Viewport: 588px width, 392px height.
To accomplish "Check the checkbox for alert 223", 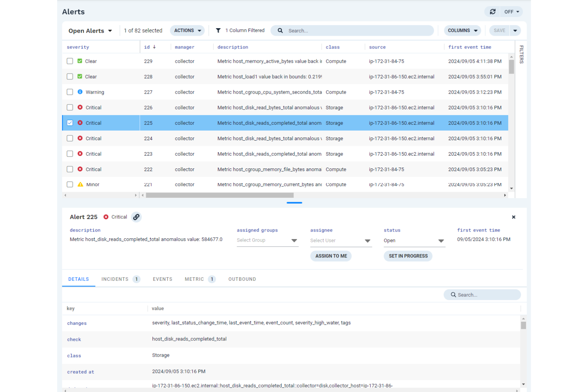I will (70, 154).
